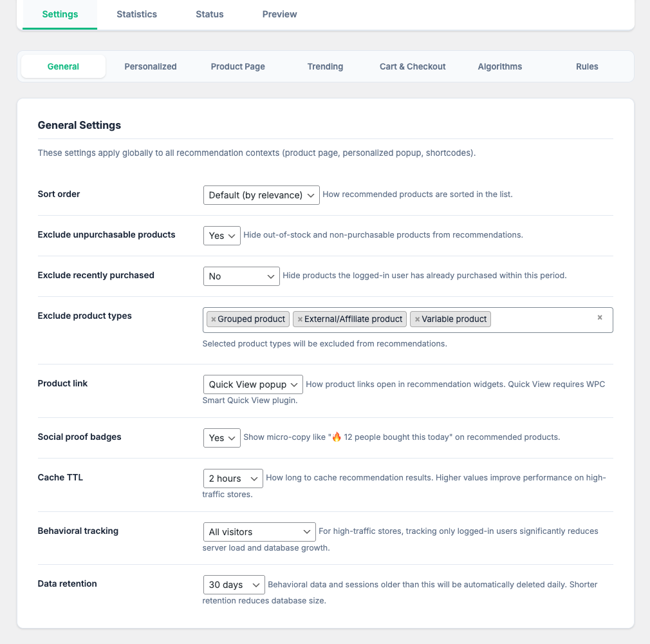This screenshot has height=644, width=650.
Task: Open the Product link dropdown
Action: [x=252, y=384]
